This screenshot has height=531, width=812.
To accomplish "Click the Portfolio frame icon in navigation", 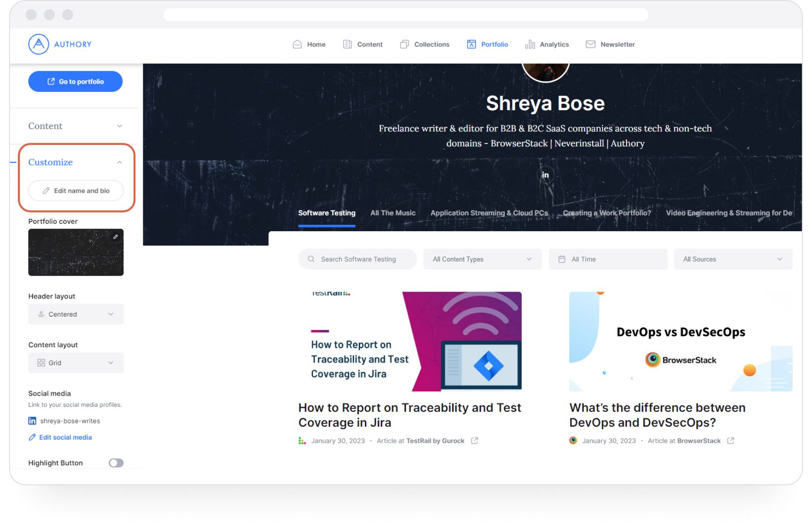I will (x=471, y=44).
